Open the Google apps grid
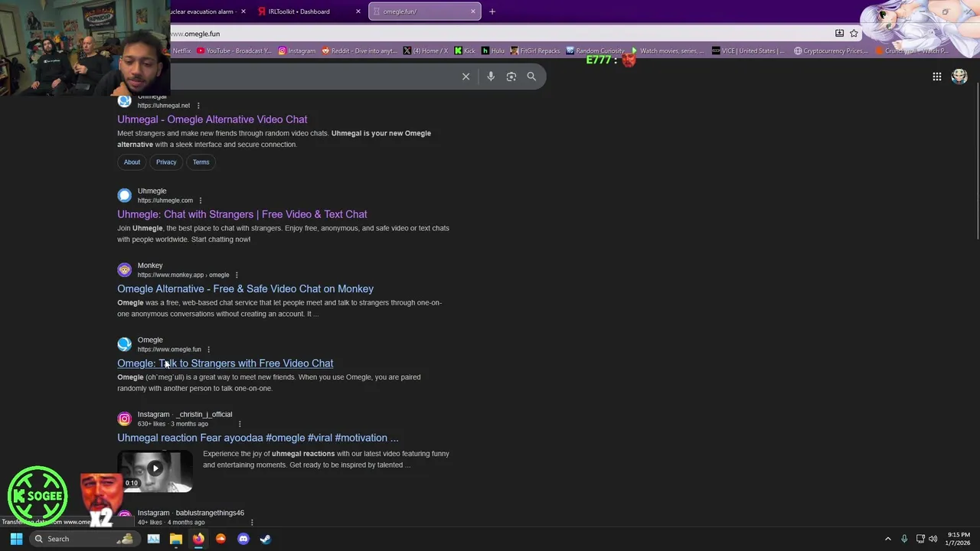The width and height of the screenshot is (980, 551). tap(936, 77)
